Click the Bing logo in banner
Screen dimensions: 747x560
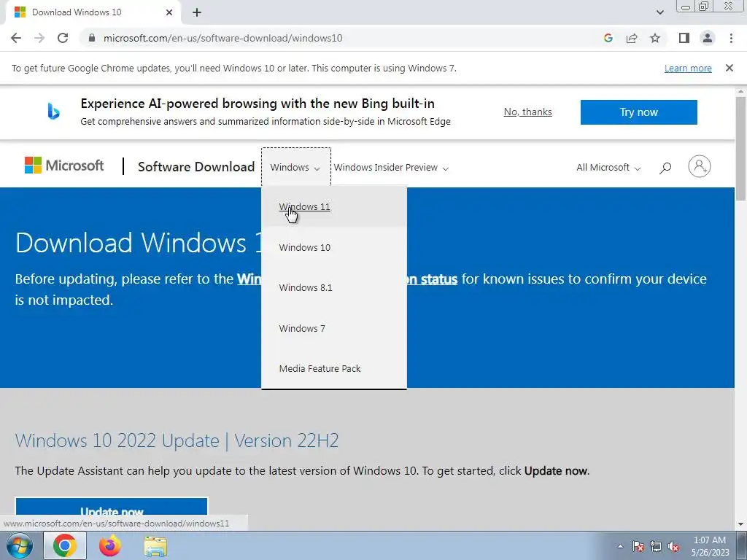53,112
